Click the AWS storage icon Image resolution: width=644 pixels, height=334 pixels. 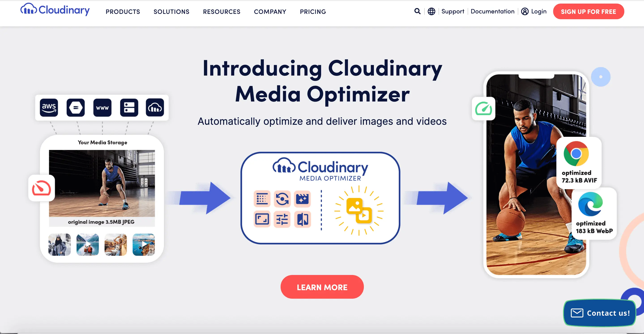49,108
